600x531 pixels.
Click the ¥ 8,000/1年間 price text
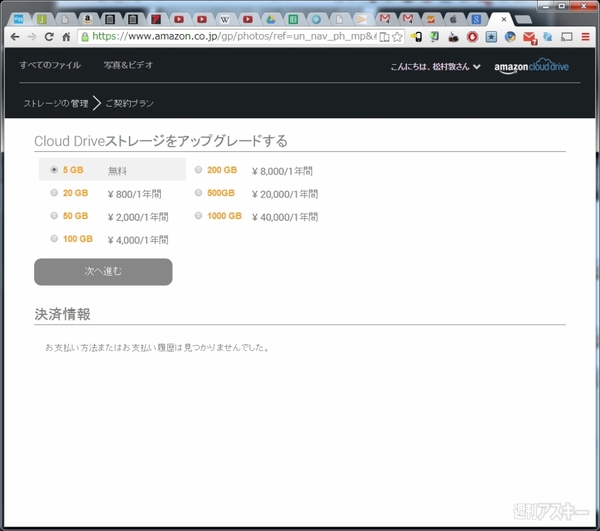[x=282, y=171]
